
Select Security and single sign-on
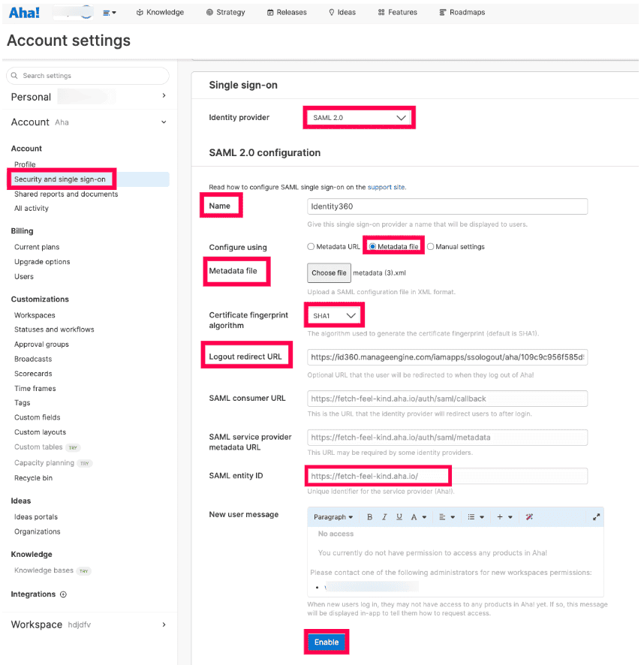tap(60, 179)
